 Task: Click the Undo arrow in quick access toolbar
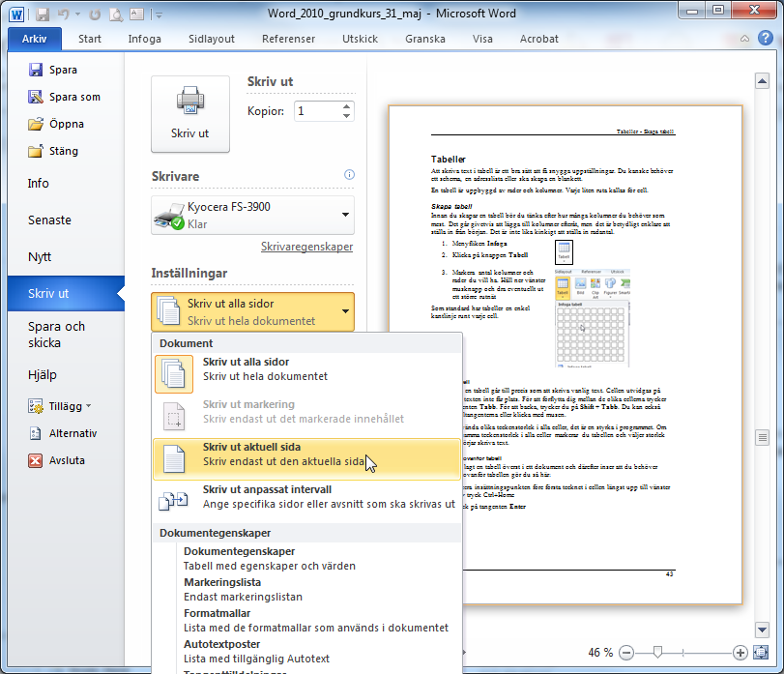(x=63, y=14)
